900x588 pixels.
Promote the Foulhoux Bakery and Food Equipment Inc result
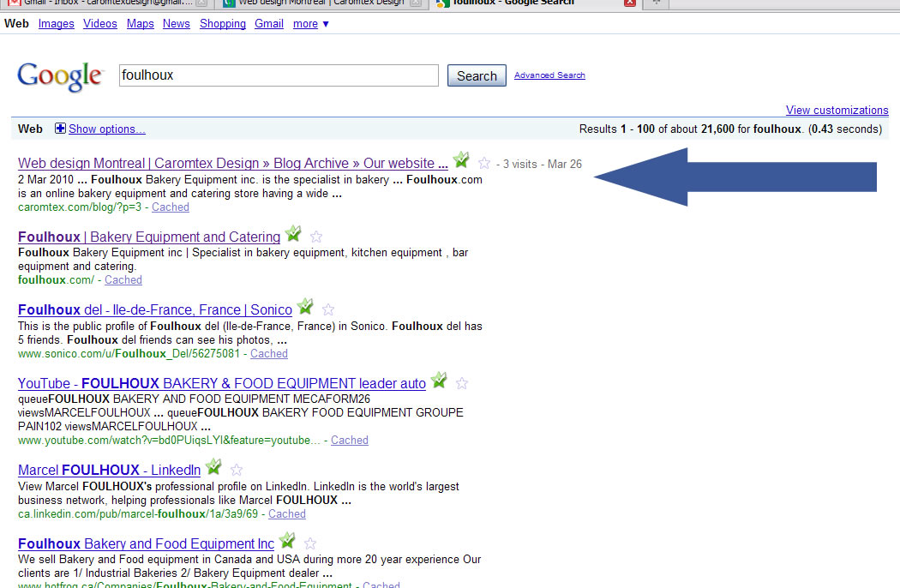(287, 540)
